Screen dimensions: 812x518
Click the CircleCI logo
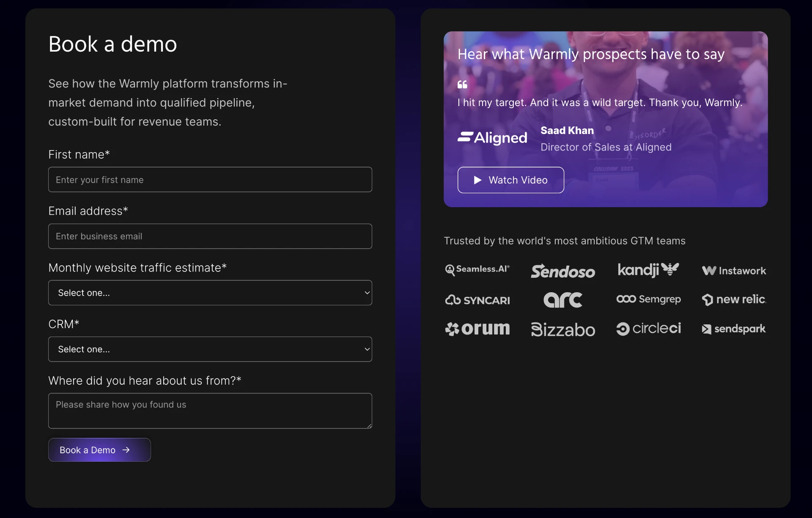[648, 329]
